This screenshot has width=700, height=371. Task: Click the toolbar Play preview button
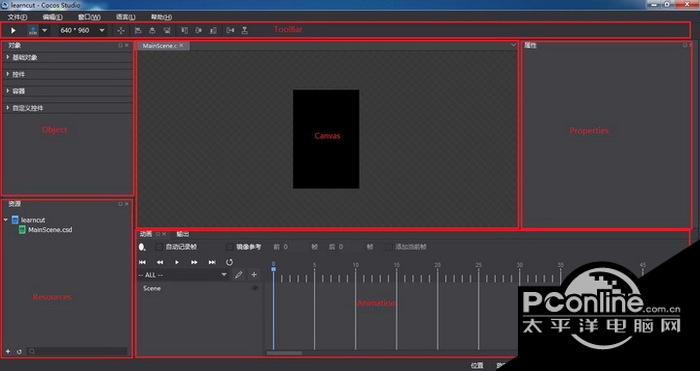click(13, 30)
